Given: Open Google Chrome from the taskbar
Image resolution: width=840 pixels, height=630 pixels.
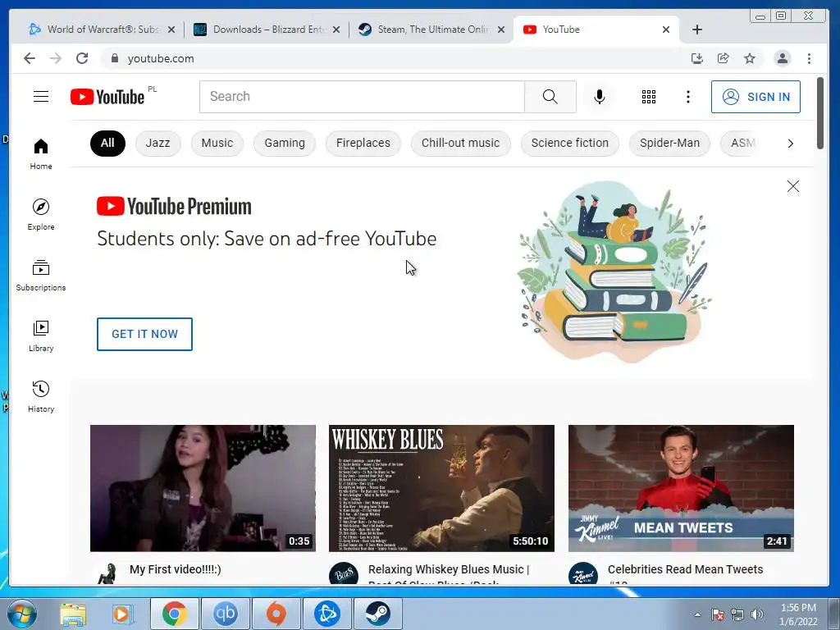Looking at the screenshot, I should pyautogui.click(x=174, y=614).
